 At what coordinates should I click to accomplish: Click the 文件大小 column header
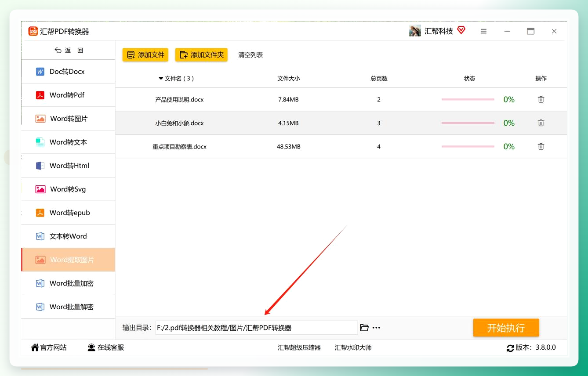[x=288, y=79]
